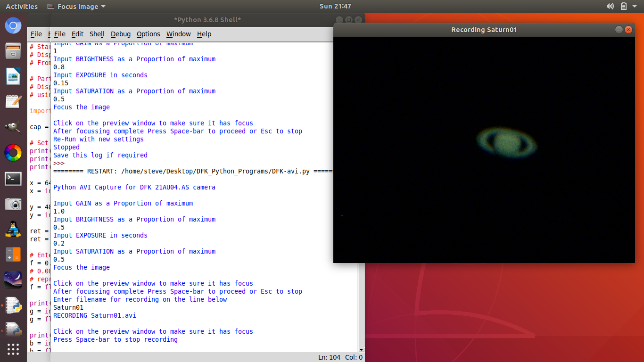The image size is (644, 362).
Task: Click the '1.0' gain value line
Action: [x=59, y=211]
